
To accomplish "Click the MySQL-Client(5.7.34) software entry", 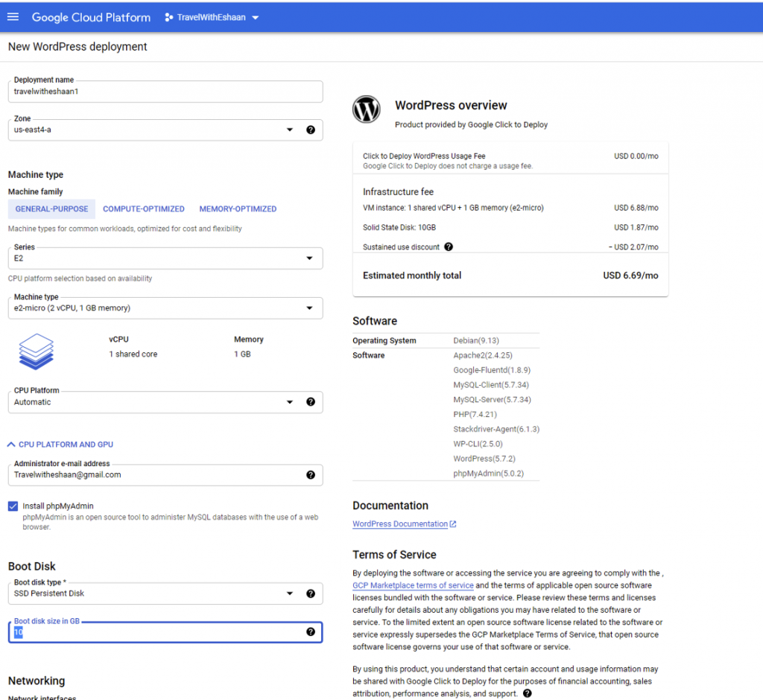I will click(491, 385).
